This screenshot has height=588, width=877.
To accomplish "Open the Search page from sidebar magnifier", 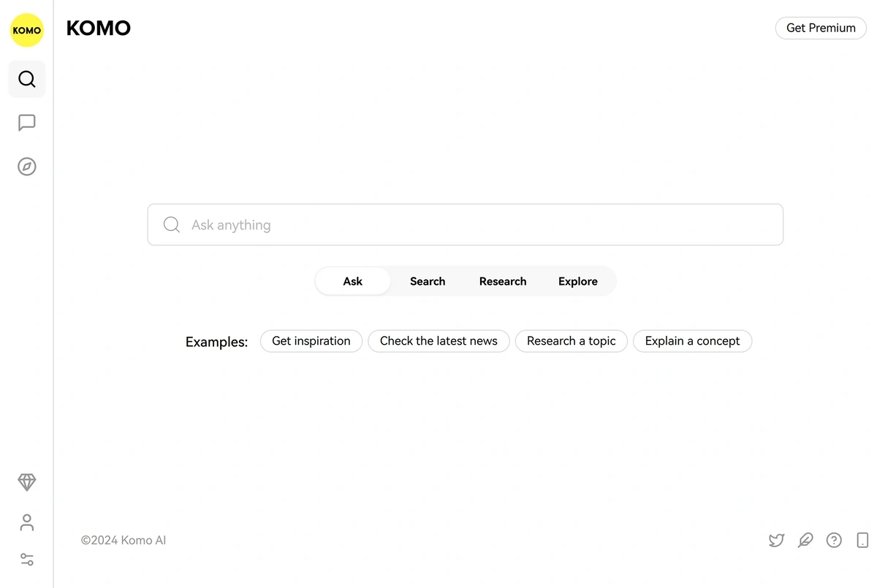I will (27, 79).
